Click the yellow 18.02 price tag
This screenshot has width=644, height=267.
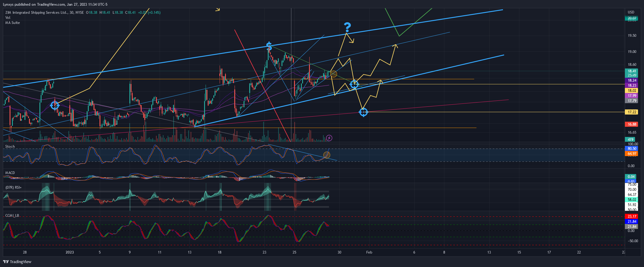pos(631,91)
